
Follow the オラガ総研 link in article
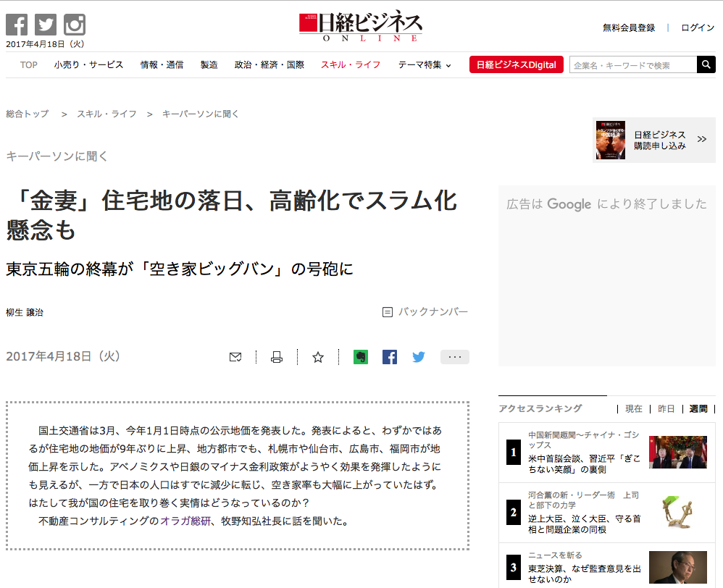click(185, 521)
